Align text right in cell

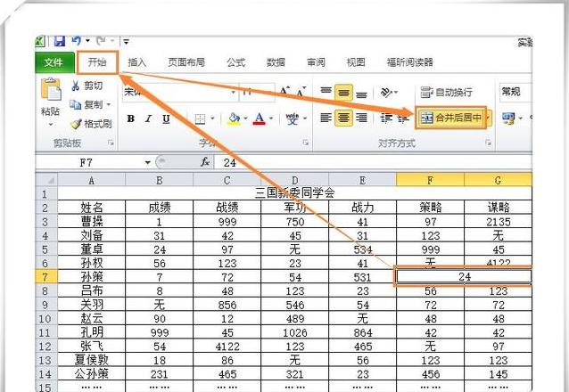coord(361,118)
